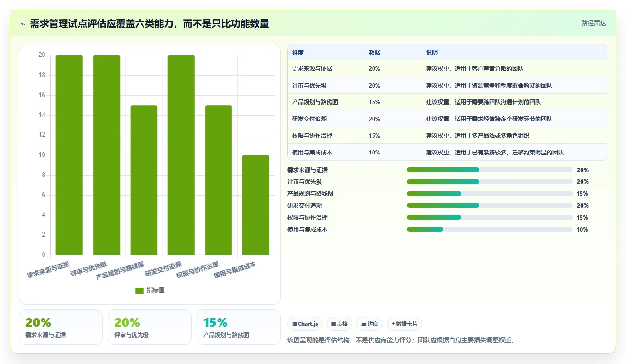Click the 研发交付追溯 bar in chart
The height and width of the screenshot is (364, 626).
point(181,155)
